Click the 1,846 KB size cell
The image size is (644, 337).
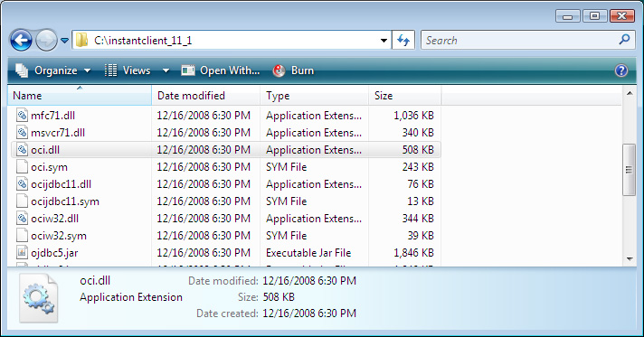(x=413, y=253)
